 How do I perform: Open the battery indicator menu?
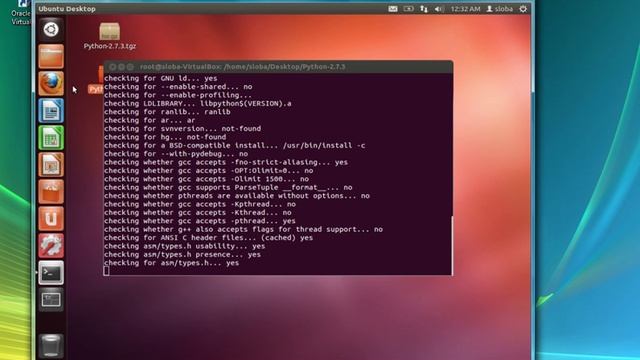tap(408, 9)
